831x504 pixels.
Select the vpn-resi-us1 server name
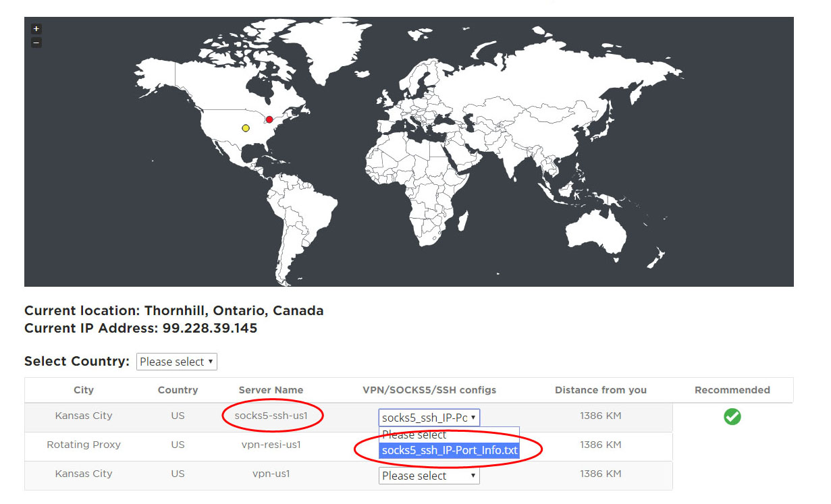point(271,445)
